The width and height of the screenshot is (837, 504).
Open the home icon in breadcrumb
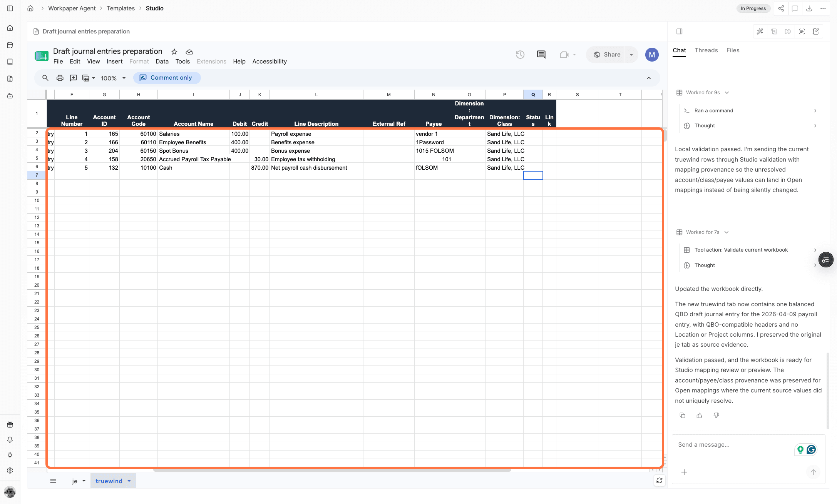(x=30, y=8)
